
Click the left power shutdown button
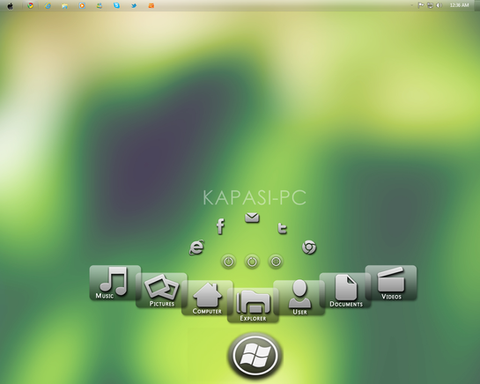pos(228,262)
